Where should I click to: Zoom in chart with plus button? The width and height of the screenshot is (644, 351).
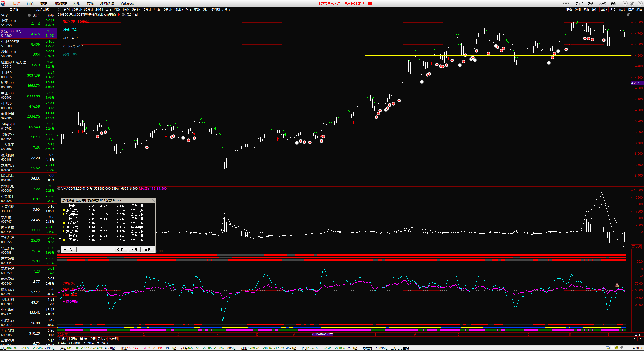tap(634, 339)
